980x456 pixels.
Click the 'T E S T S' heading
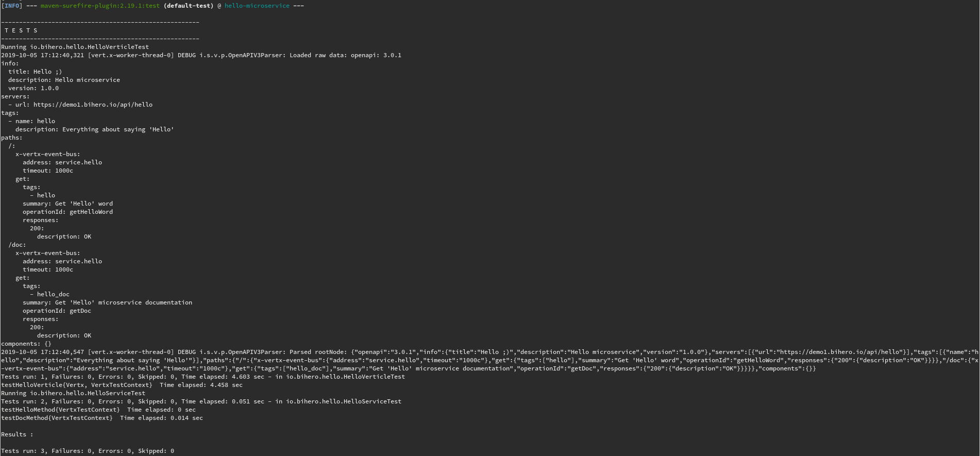click(21, 30)
